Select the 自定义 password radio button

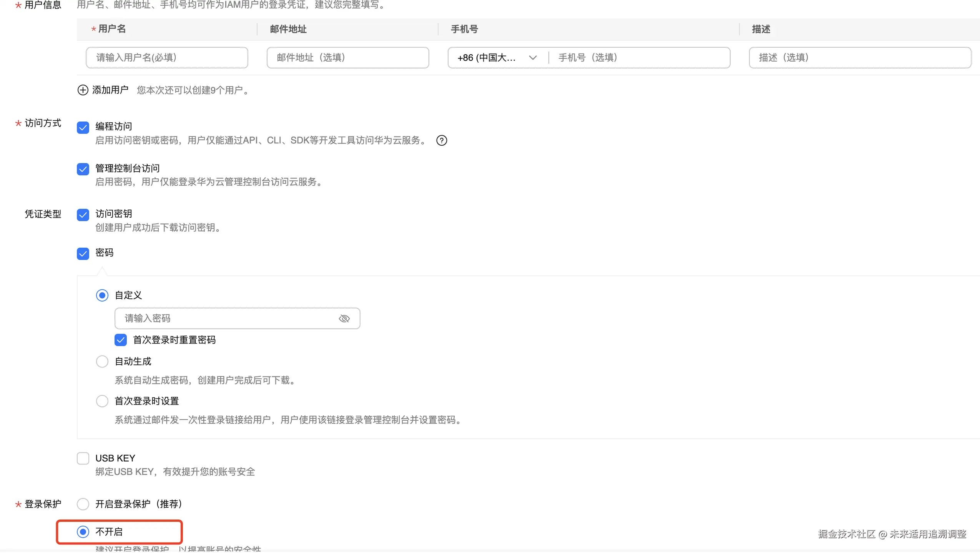tap(102, 295)
